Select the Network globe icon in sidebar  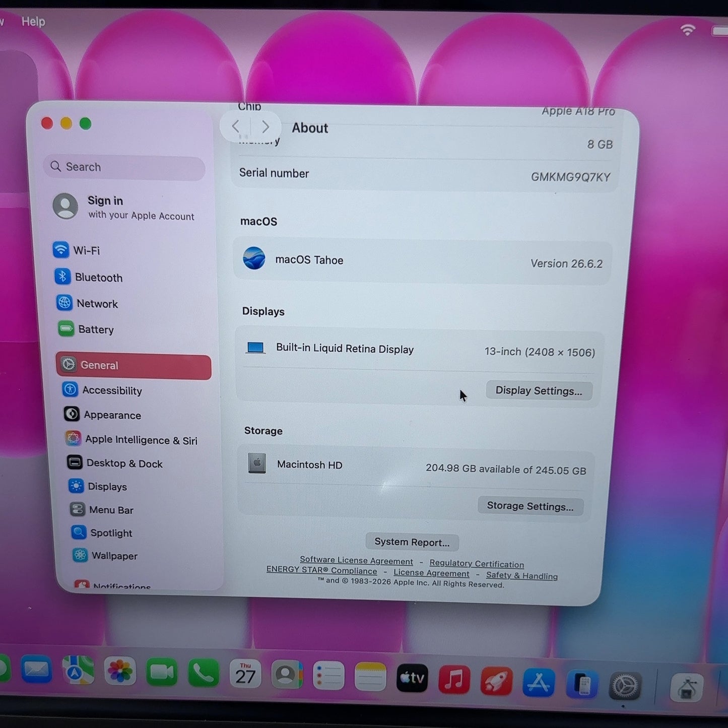64,303
